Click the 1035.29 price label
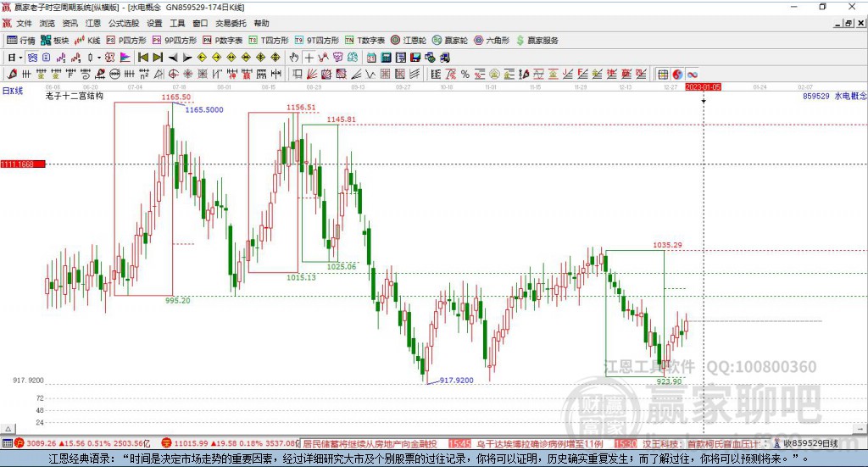The image size is (868, 467). (x=668, y=245)
